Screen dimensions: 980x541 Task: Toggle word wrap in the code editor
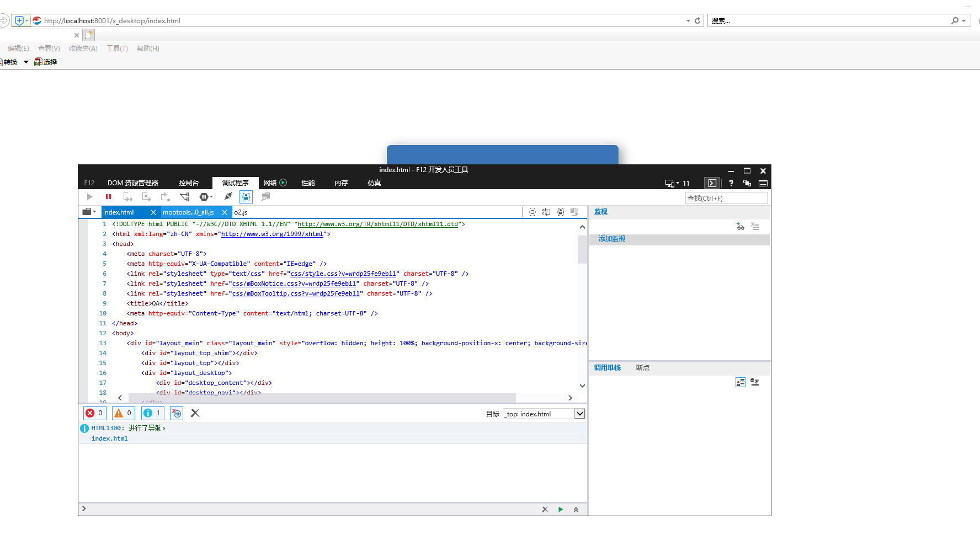pos(546,212)
